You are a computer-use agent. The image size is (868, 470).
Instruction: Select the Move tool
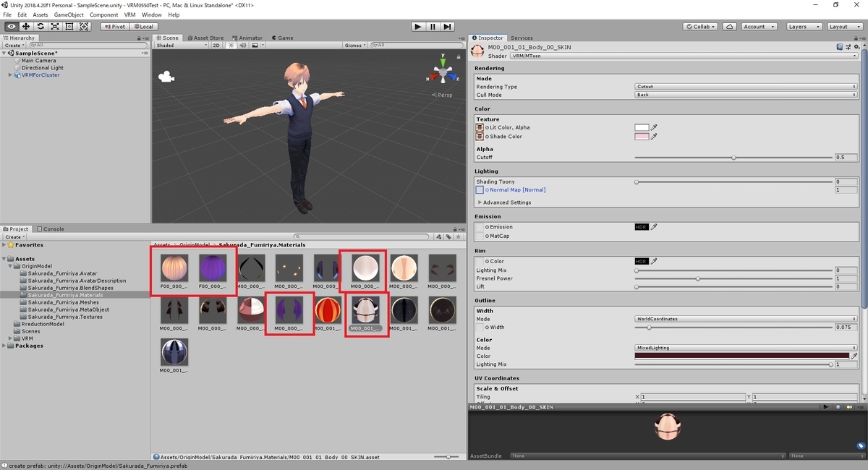click(26, 27)
